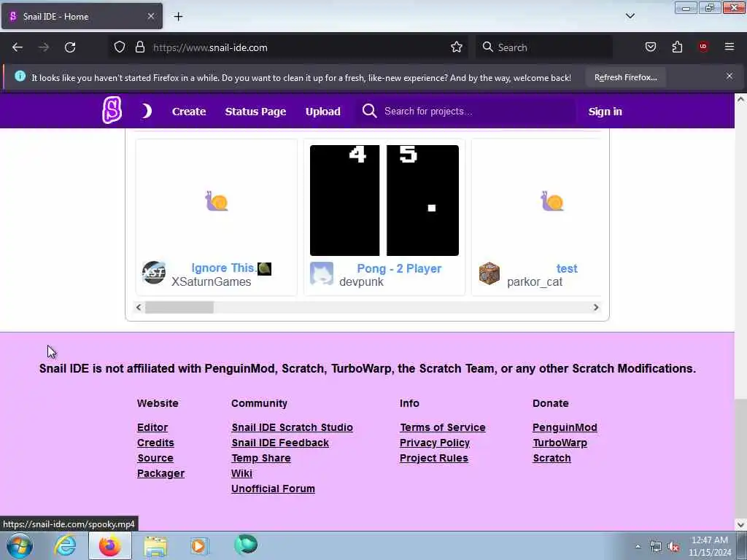Open the Project Rules link

click(x=434, y=458)
